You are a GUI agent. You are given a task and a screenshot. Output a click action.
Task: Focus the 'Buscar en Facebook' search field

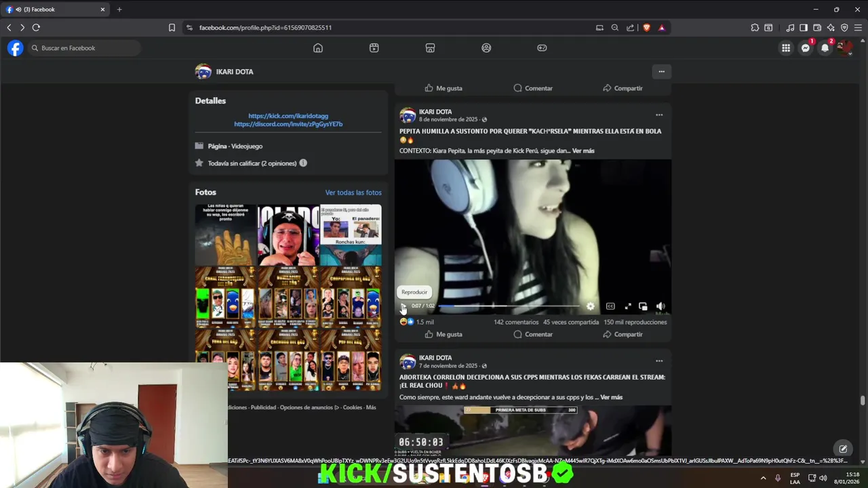[85, 48]
